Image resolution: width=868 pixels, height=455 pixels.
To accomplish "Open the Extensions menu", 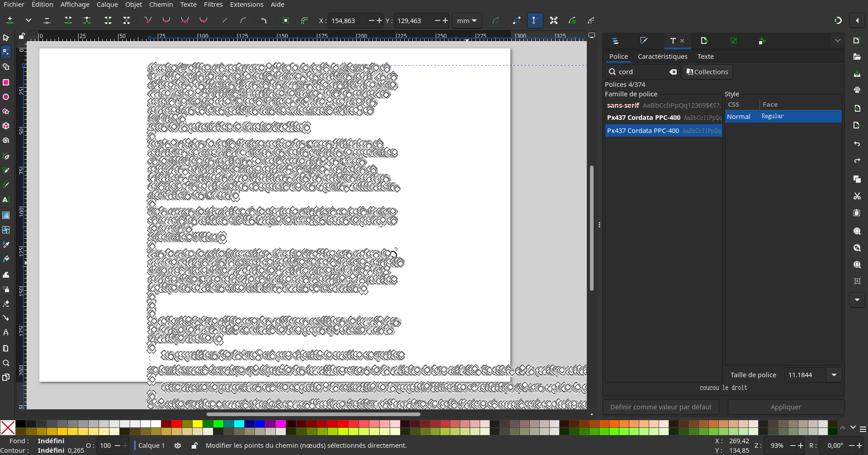I will point(246,5).
